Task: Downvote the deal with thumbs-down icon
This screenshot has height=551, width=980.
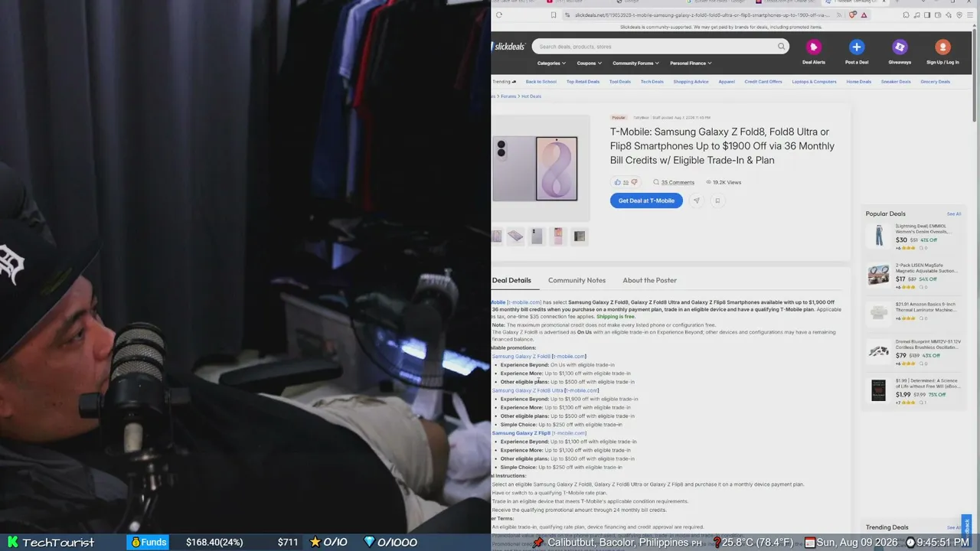Action: click(634, 182)
